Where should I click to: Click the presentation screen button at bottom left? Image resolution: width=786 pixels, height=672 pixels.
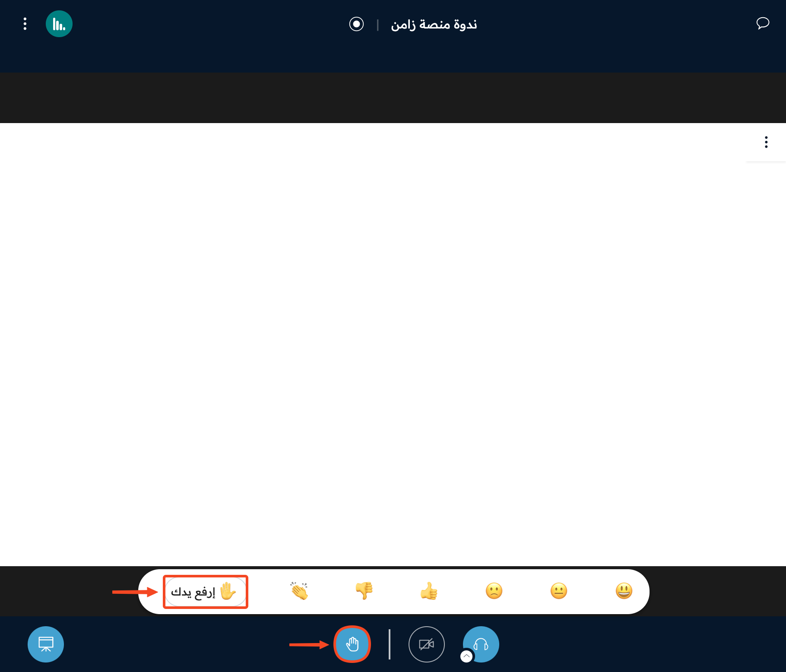tap(46, 644)
